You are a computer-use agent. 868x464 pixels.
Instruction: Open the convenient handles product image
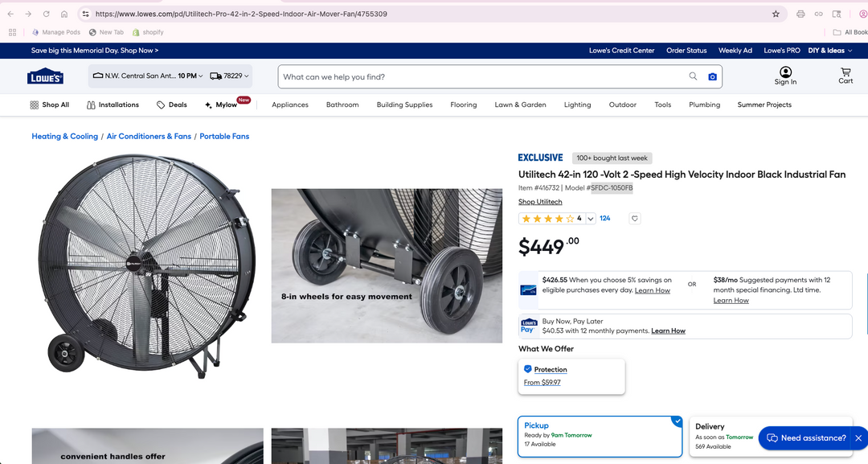tap(147, 446)
